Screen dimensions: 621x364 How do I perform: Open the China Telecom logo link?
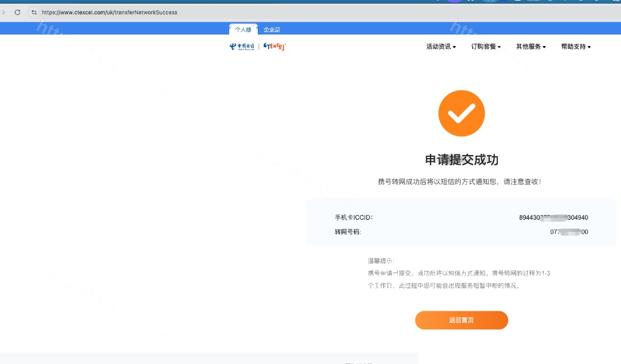click(x=242, y=47)
